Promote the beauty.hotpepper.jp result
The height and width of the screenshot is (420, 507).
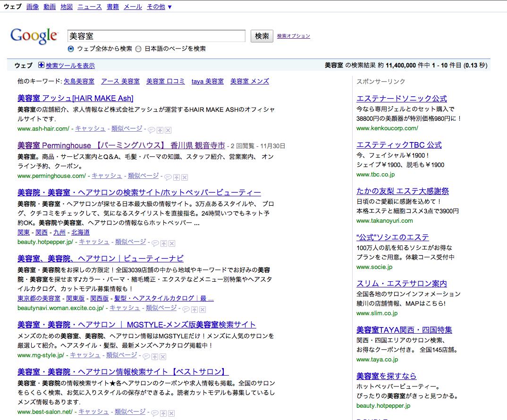pyautogui.click(x=164, y=244)
